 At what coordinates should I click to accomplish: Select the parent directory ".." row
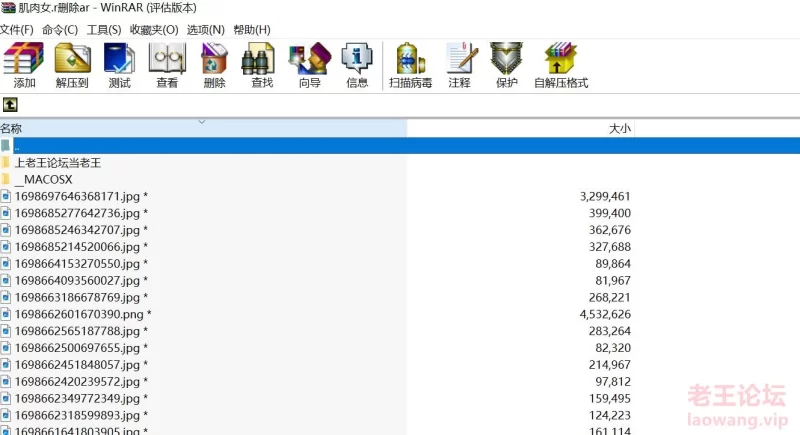coord(400,146)
